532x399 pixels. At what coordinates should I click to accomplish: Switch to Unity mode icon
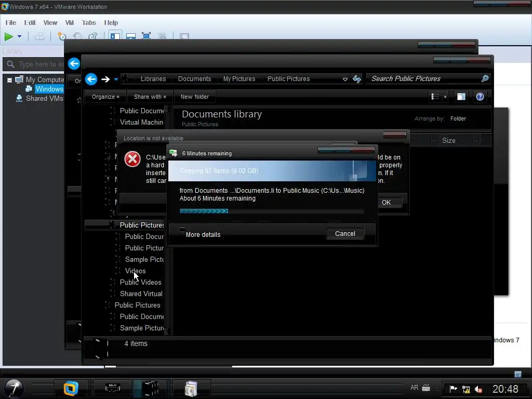[x=162, y=36]
